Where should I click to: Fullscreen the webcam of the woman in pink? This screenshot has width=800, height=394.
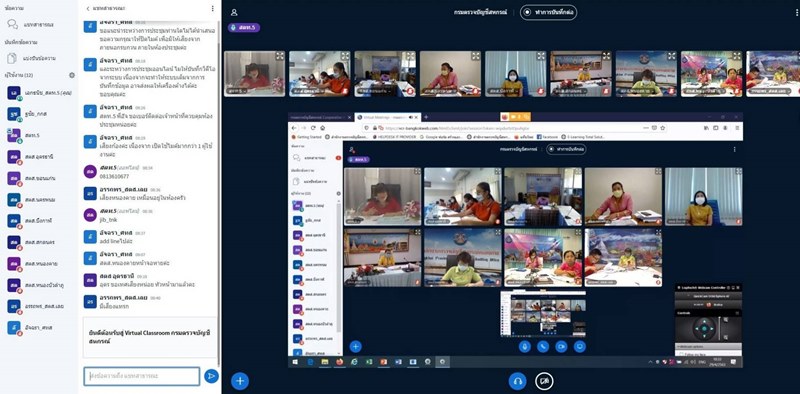(x=476, y=56)
